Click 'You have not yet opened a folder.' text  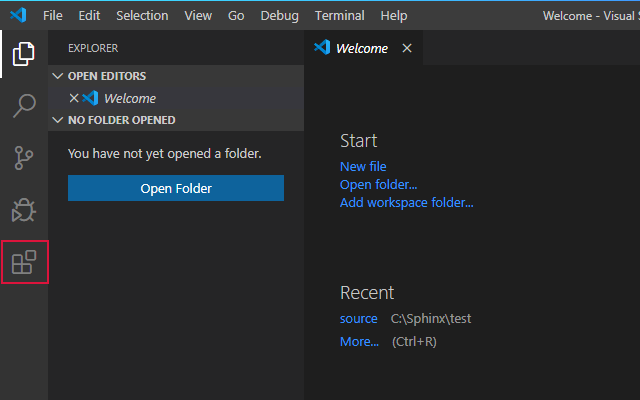coord(164,153)
